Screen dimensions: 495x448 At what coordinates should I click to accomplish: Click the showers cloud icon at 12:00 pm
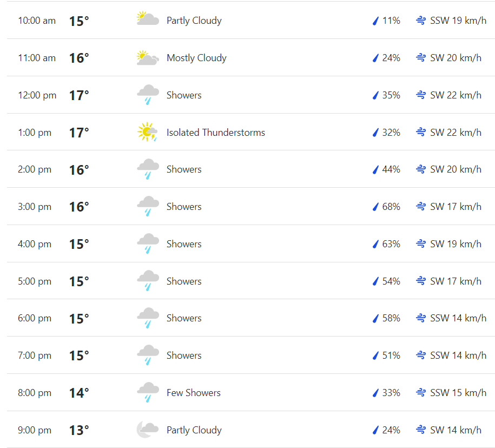pyautogui.click(x=147, y=95)
